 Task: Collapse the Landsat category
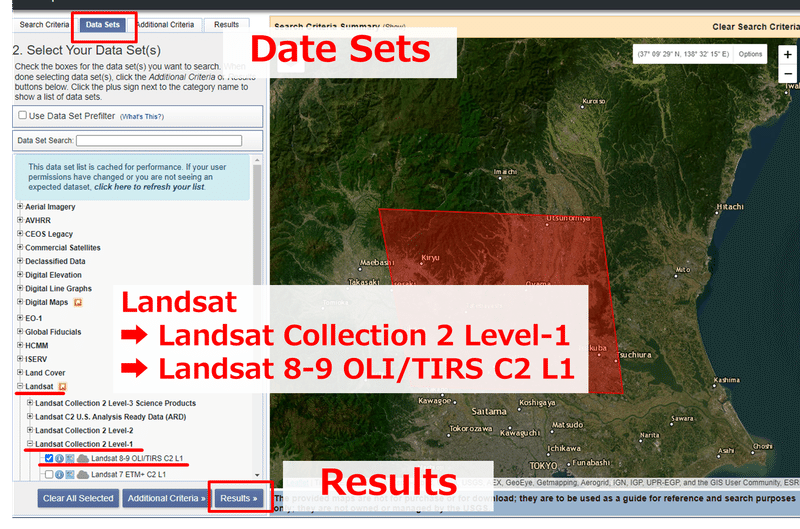[x=20, y=386]
